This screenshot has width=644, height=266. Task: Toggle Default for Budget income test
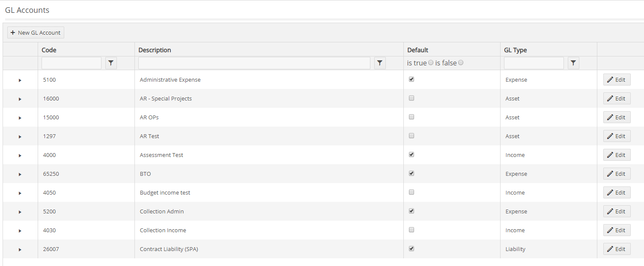[411, 192]
